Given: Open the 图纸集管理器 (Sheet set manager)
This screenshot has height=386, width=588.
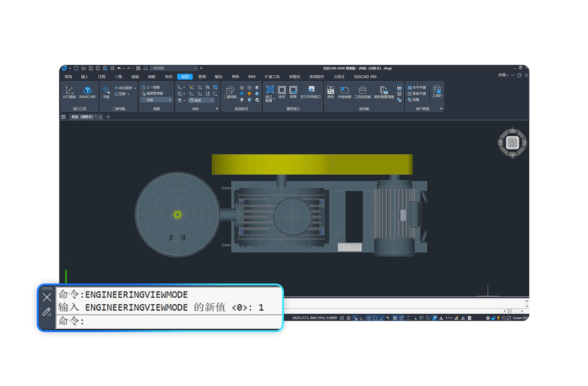Looking at the screenshot, I should click(384, 92).
